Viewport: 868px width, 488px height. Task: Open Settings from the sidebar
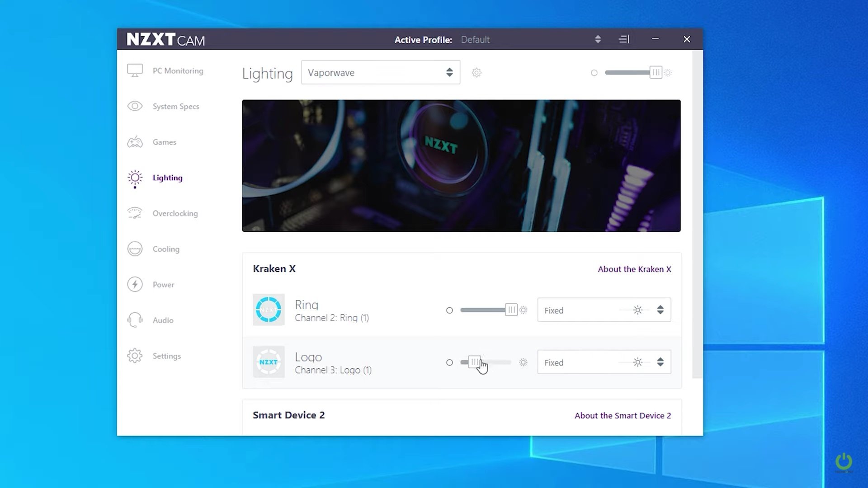(x=166, y=356)
